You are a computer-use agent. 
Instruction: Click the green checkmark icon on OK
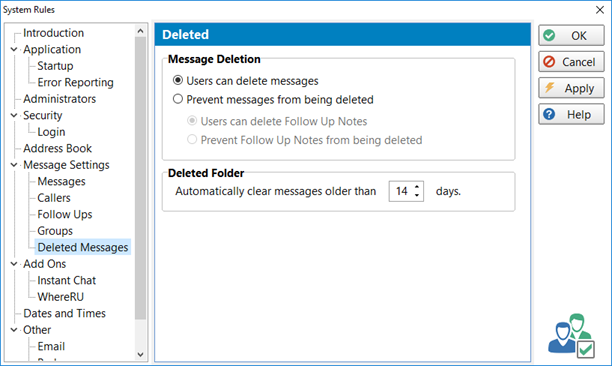point(549,36)
